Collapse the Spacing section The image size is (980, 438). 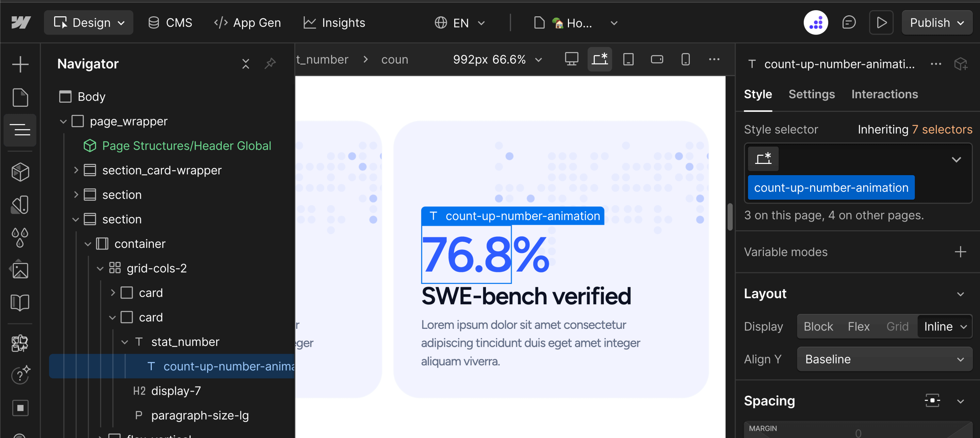click(x=960, y=401)
